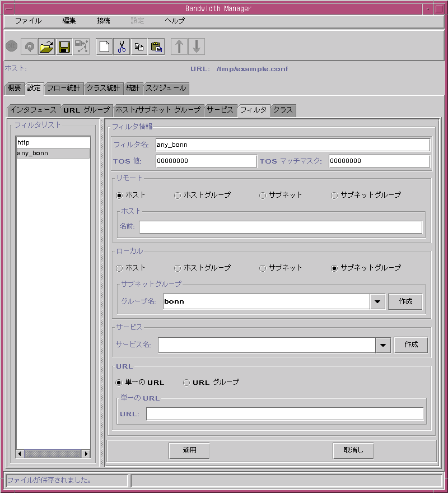Click 作成 next to グループ名
Viewport: 448px width, 493px height.
(405, 301)
